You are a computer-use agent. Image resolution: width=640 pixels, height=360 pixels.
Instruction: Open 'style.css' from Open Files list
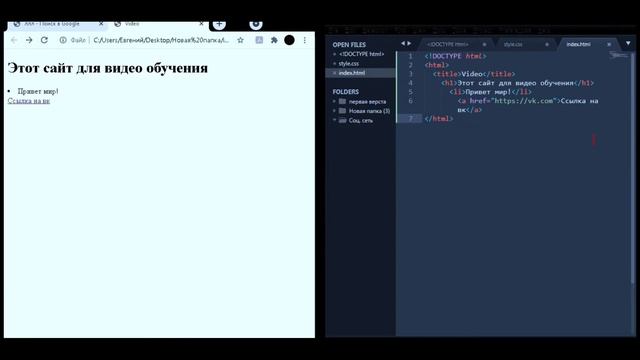(x=349, y=64)
